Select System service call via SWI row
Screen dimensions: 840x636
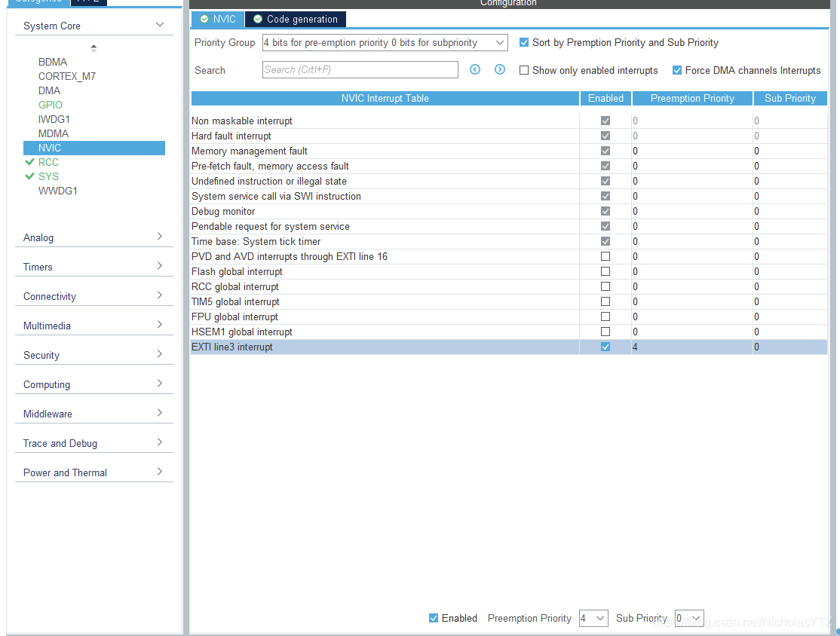(x=509, y=196)
